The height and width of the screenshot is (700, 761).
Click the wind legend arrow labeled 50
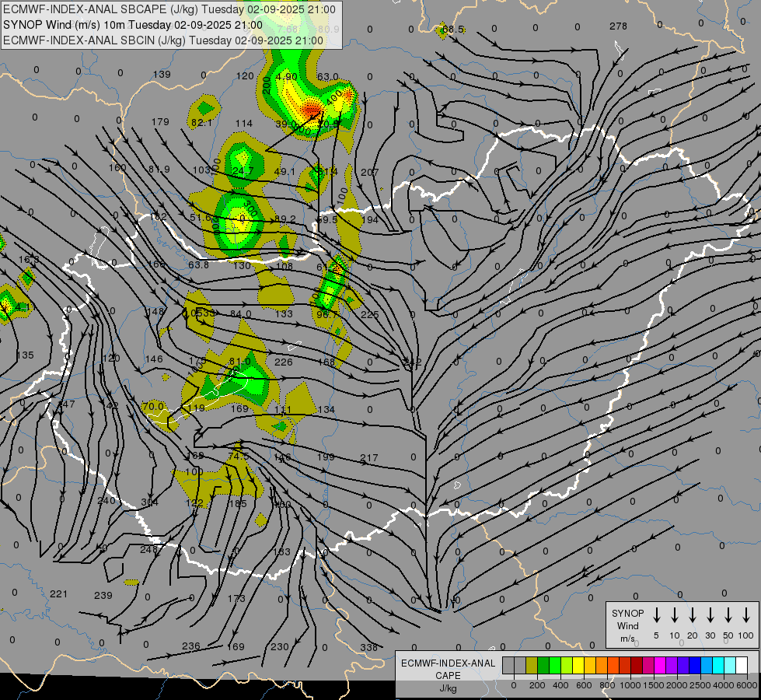click(x=728, y=615)
